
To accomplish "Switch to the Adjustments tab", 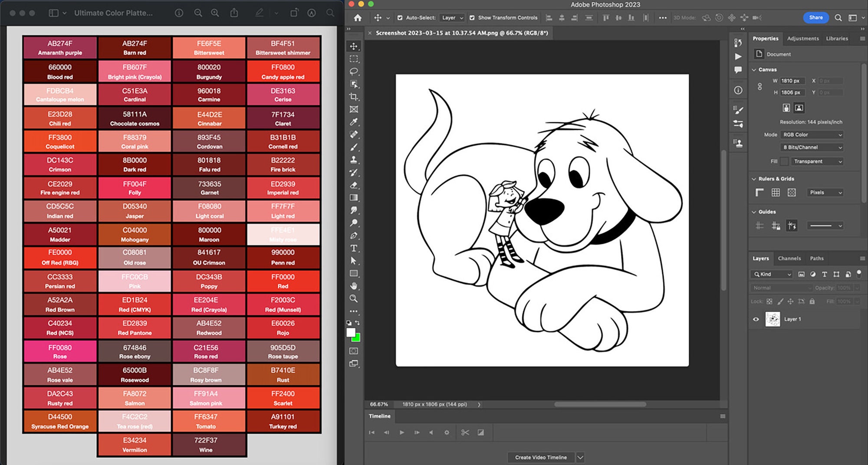I will tap(803, 38).
